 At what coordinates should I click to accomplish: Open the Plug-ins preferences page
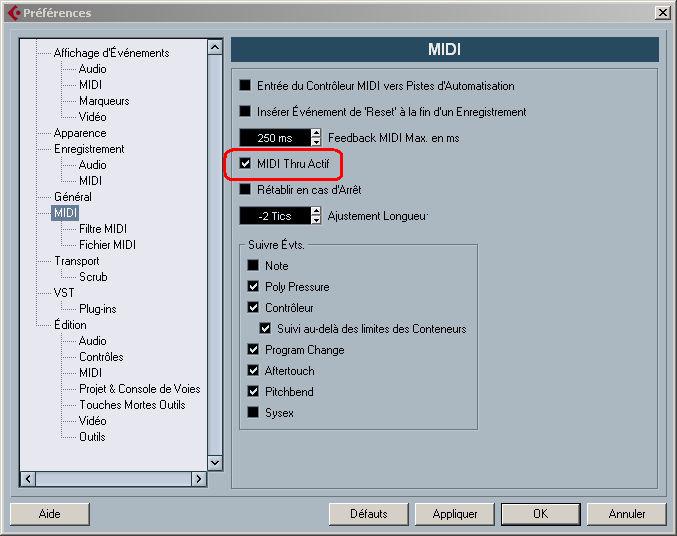(x=98, y=308)
